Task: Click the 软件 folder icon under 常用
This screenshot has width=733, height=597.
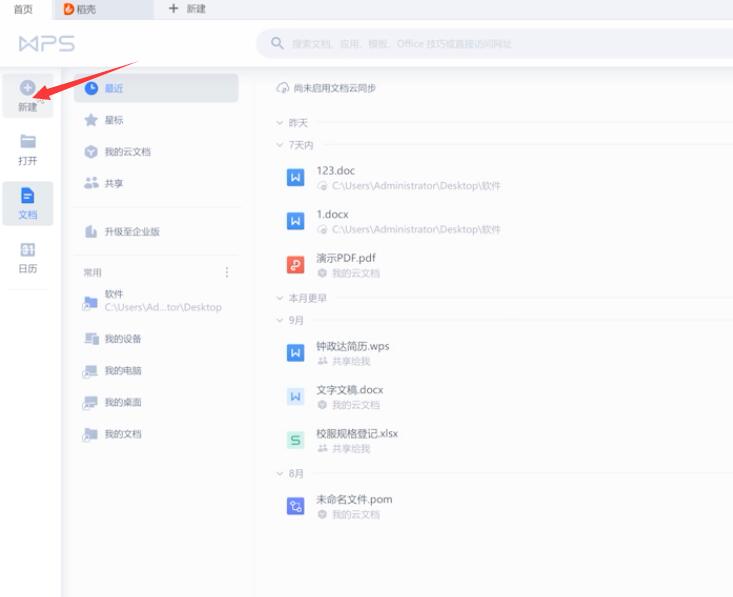Action: click(x=90, y=303)
